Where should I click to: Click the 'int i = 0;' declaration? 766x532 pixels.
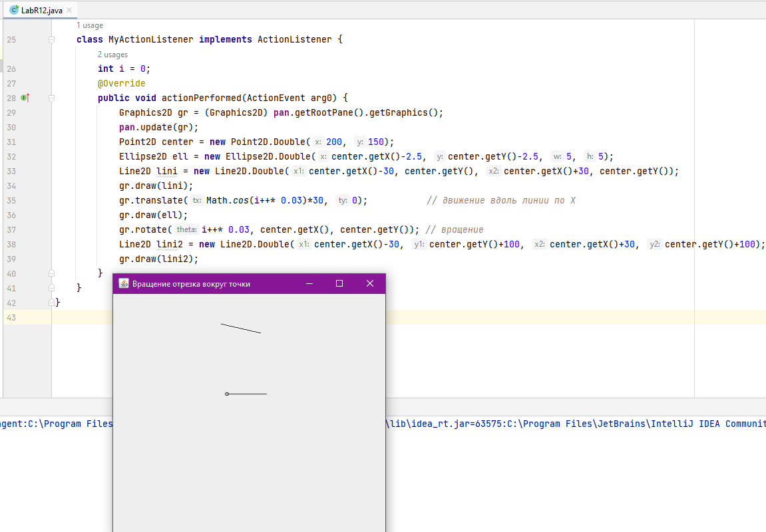[x=124, y=68]
